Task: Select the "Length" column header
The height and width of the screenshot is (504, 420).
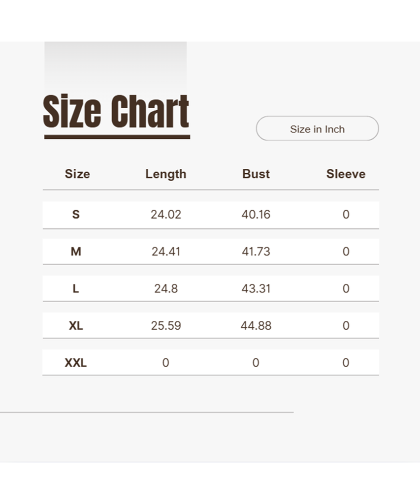Action: tap(165, 174)
